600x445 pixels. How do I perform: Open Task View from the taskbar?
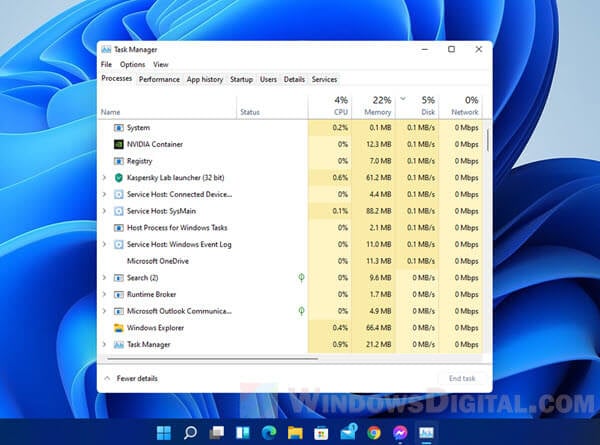point(217,433)
